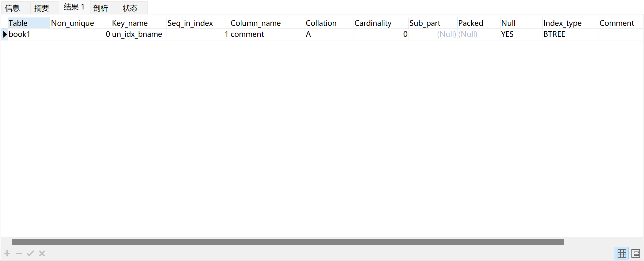Select the row indicator arrow for book1
This screenshot has width=644, height=261.
click(5, 34)
